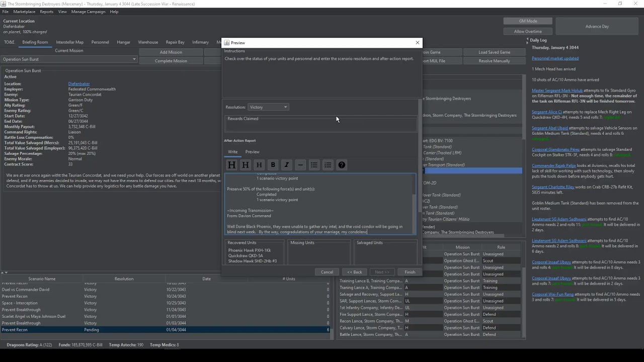Viewport: 644px width, 362px height.
Task: Sort scenarios by the Date column header
Action: pos(206,279)
